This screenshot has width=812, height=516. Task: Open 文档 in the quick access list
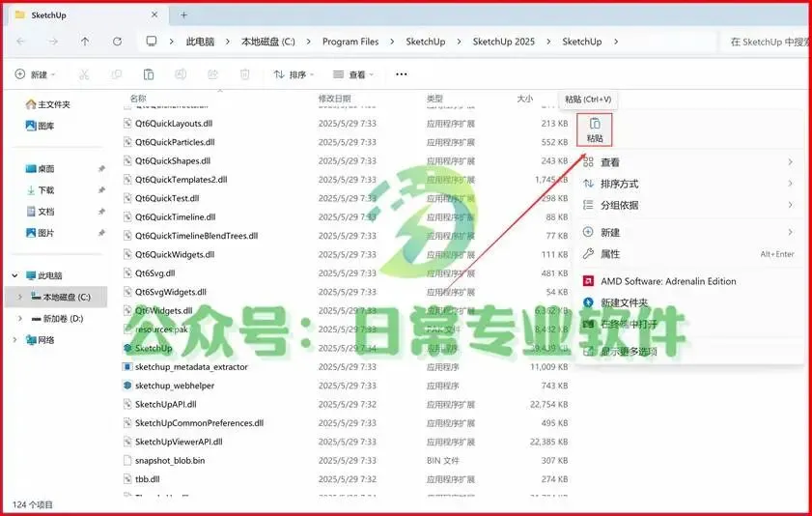(x=40, y=212)
